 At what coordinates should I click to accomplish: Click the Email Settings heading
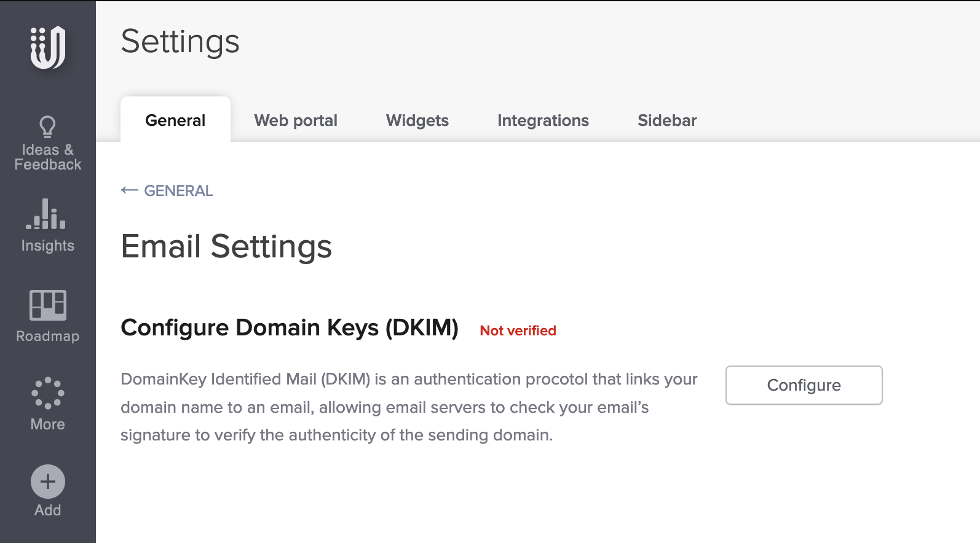pos(226,246)
